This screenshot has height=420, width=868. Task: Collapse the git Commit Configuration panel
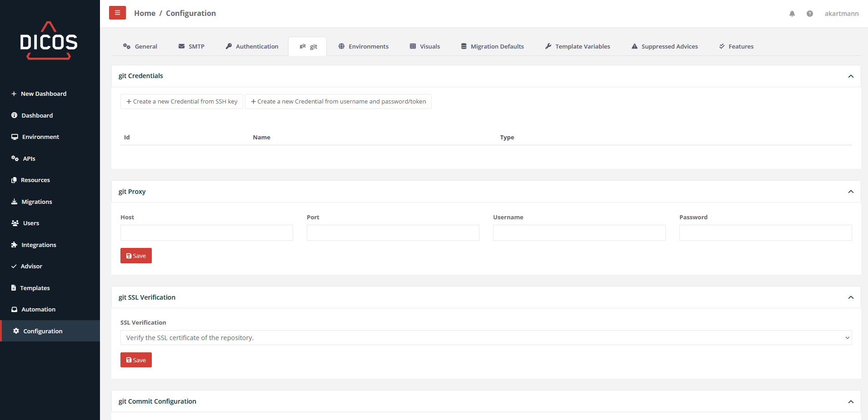pyautogui.click(x=851, y=402)
